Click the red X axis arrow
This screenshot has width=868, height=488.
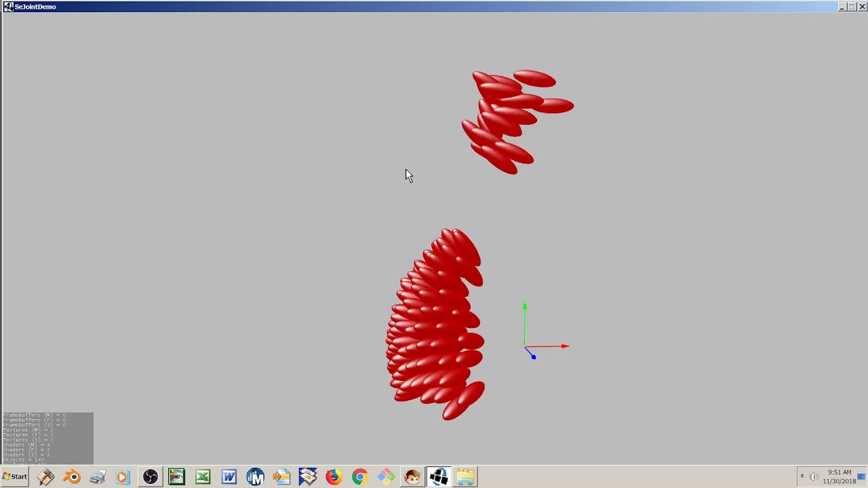(x=547, y=346)
